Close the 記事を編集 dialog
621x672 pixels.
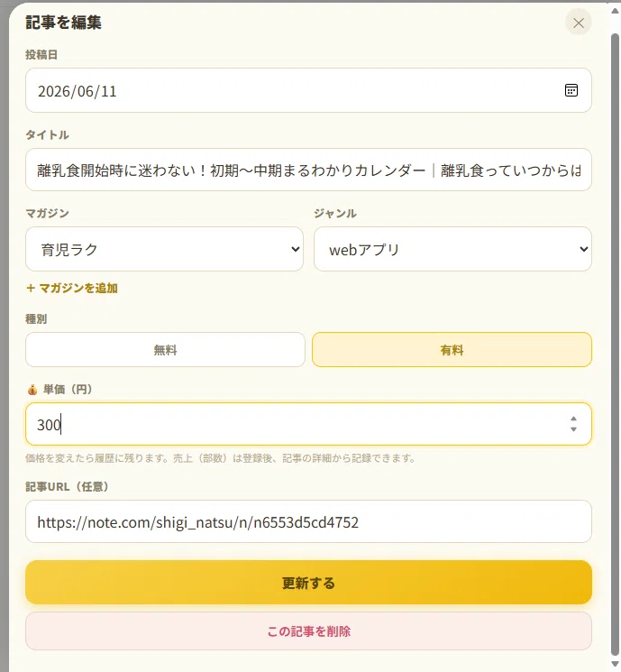point(578,23)
